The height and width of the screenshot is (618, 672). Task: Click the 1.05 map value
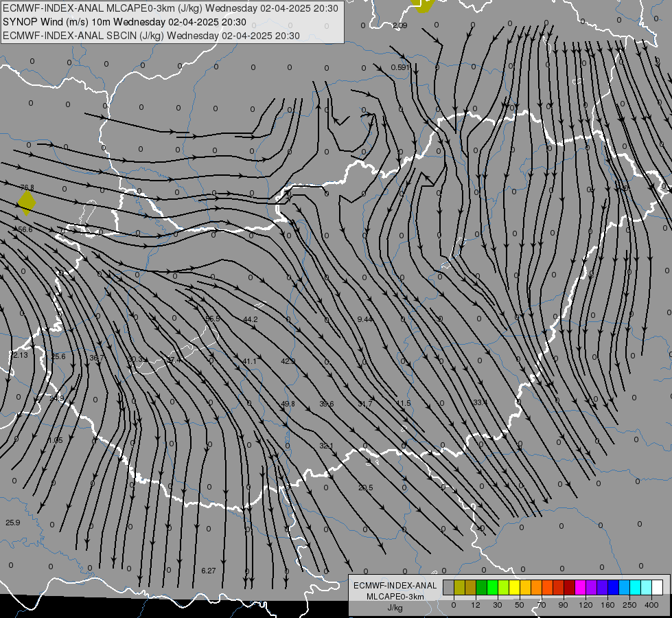tap(56, 440)
